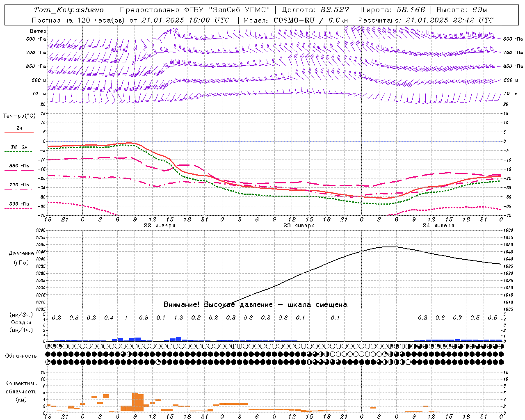525x420 pixels.
Task: Click the warning "Внимание! Высокое давление — шкала смещена"
Action: [x=255, y=305]
